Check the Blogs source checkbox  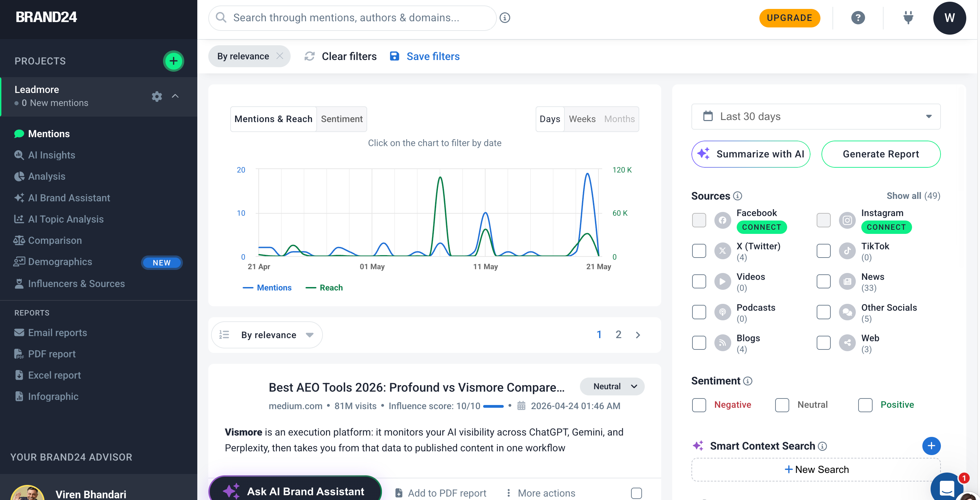[699, 343]
